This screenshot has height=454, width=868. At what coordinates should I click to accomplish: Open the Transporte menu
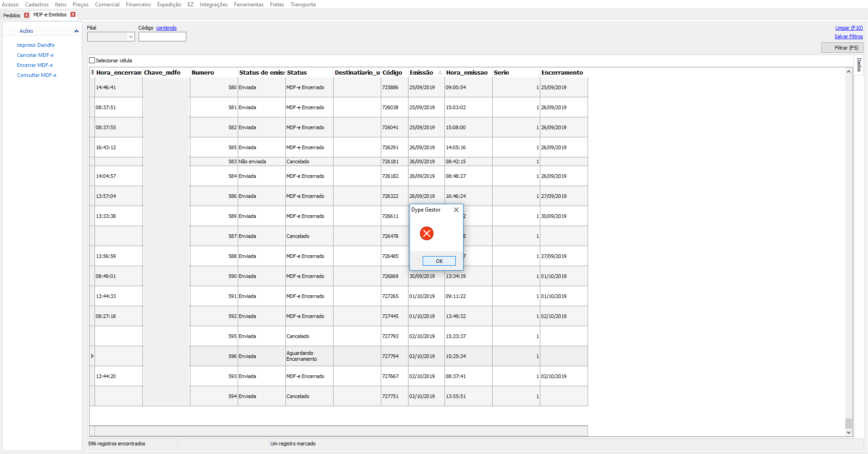click(x=303, y=5)
